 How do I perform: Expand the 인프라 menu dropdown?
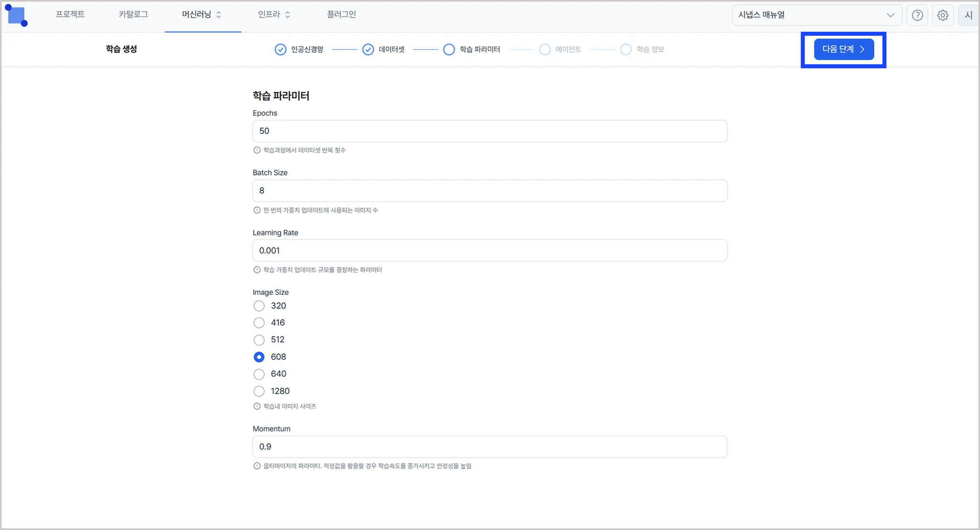point(274,15)
